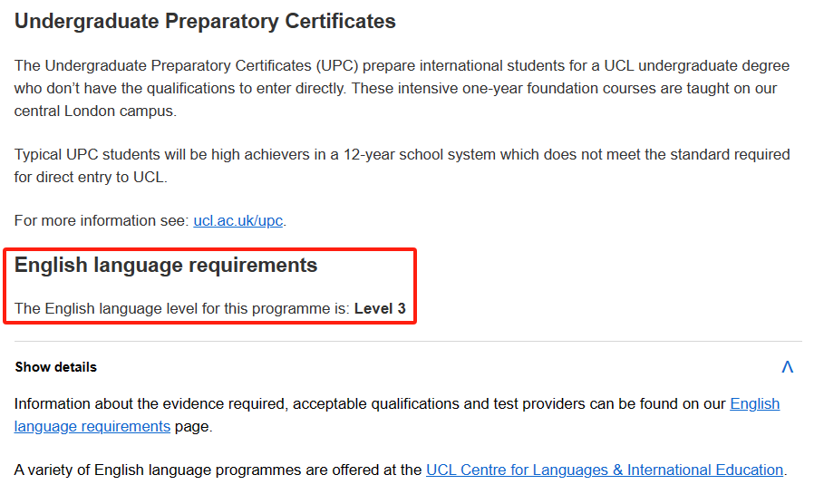The image size is (824, 504).
Task: Click the phrase direct entry to UCL
Action: [x=101, y=177]
